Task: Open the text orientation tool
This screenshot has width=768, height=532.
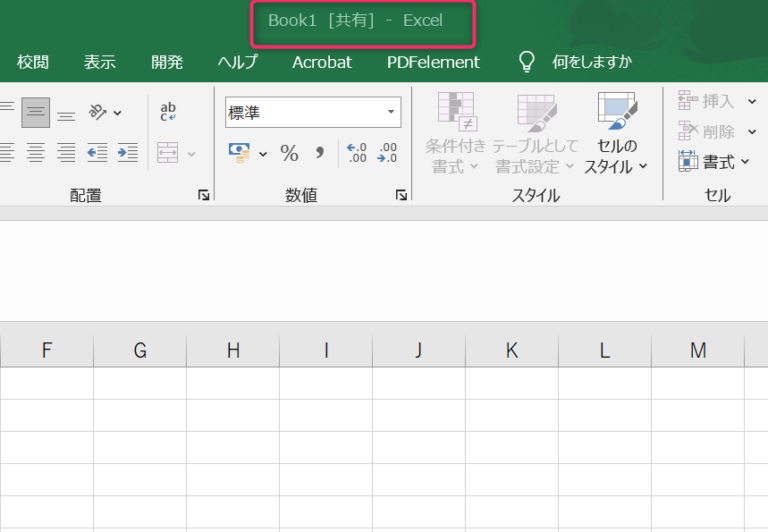Action: click(x=97, y=113)
